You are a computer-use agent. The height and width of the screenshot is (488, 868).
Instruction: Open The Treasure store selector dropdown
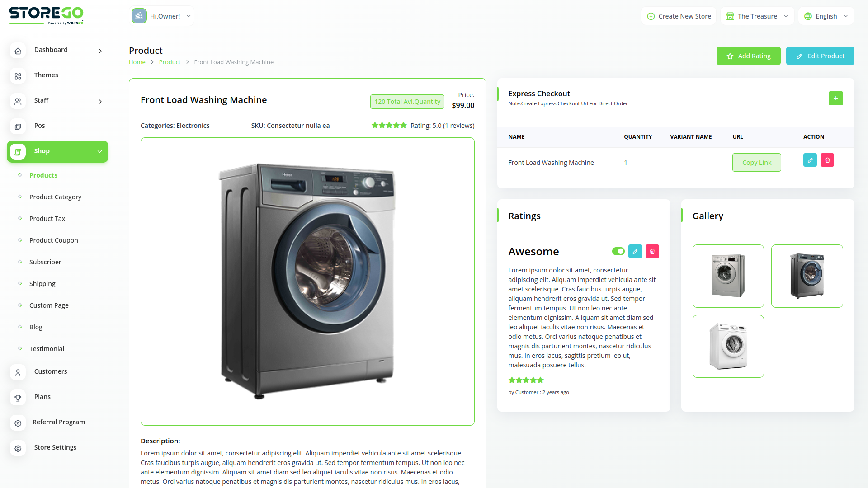[x=757, y=16]
